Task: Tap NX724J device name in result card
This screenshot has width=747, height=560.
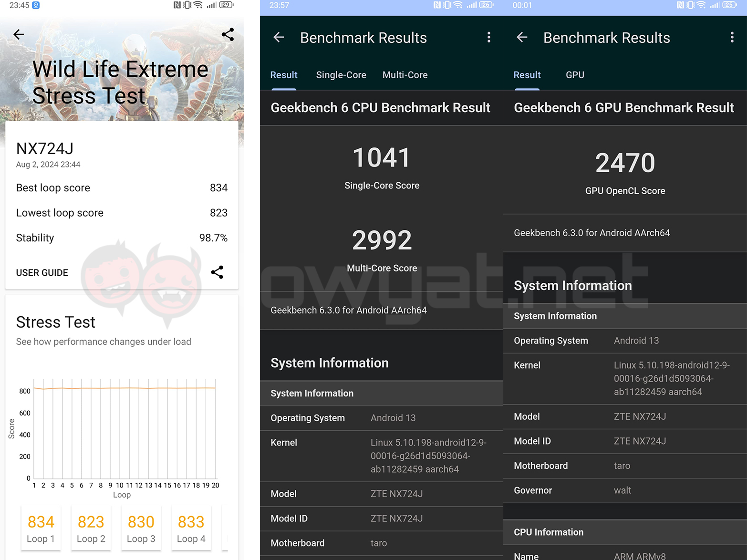Action: pos(45,149)
